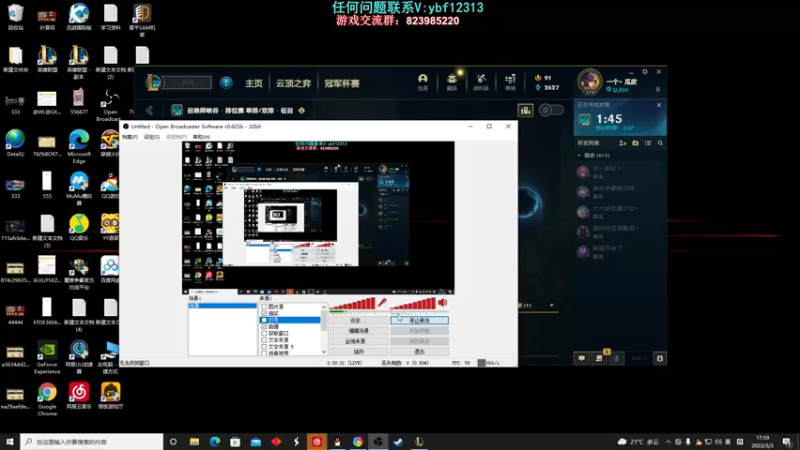
Task: Click the summoner avatar in League client
Action: [x=590, y=82]
